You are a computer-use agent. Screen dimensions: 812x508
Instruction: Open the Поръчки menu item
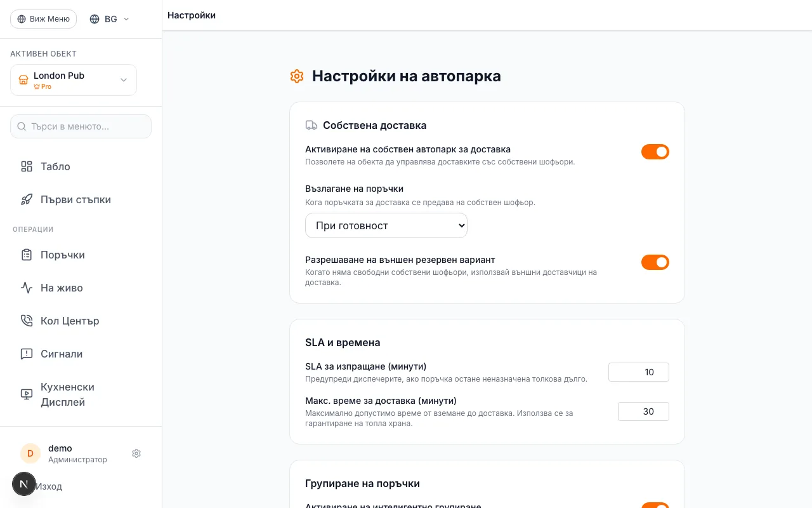pos(81,255)
